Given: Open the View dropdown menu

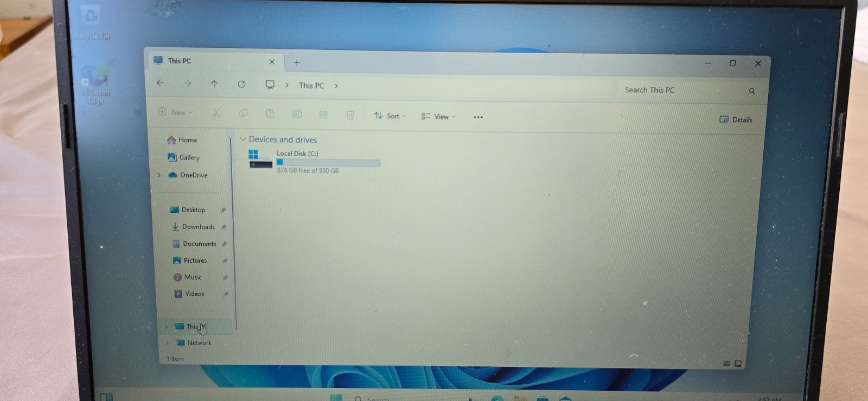Looking at the screenshot, I should coord(438,116).
